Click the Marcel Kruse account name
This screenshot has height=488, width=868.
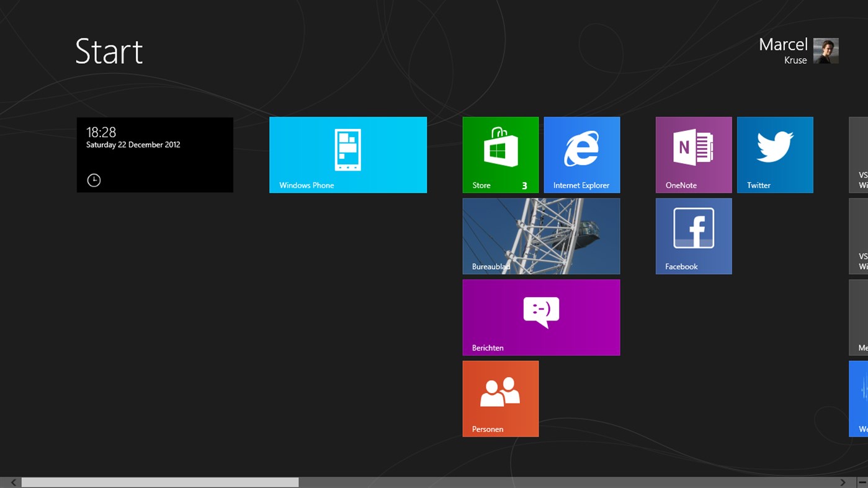click(x=783, y=51)
